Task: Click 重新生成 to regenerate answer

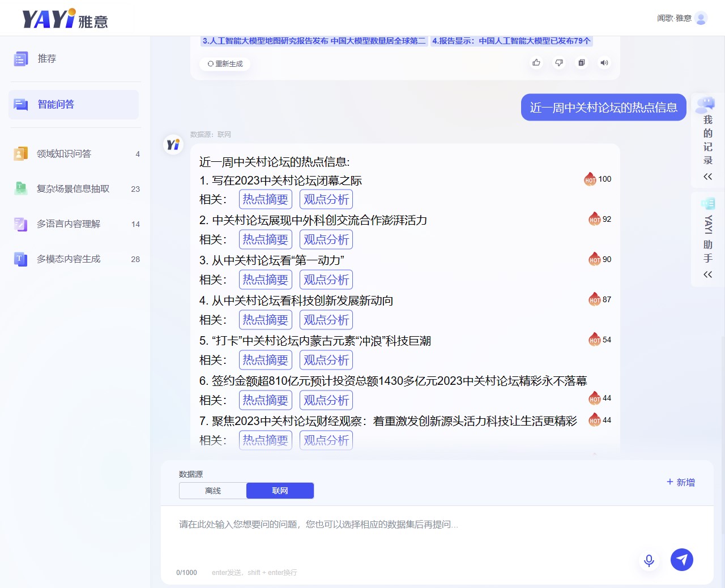Action: pyautogui.click(x=225, y=64)
